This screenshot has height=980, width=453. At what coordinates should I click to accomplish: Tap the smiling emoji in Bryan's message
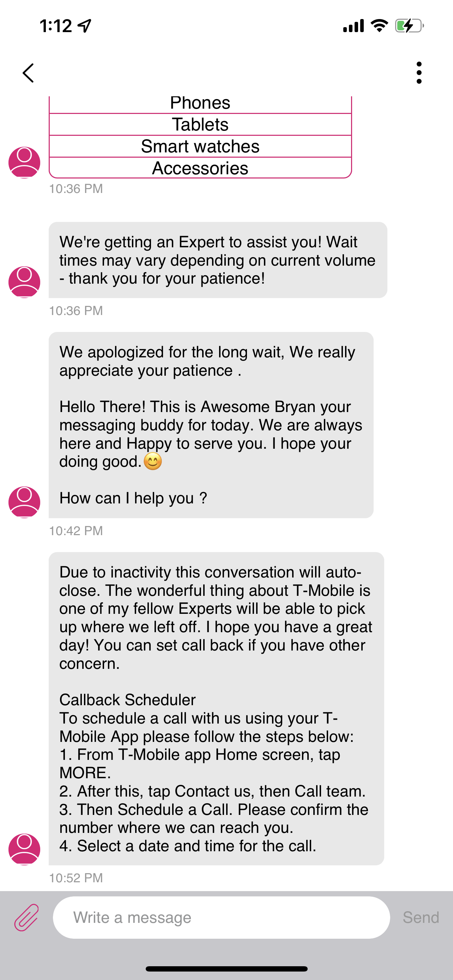pos(152,461)
